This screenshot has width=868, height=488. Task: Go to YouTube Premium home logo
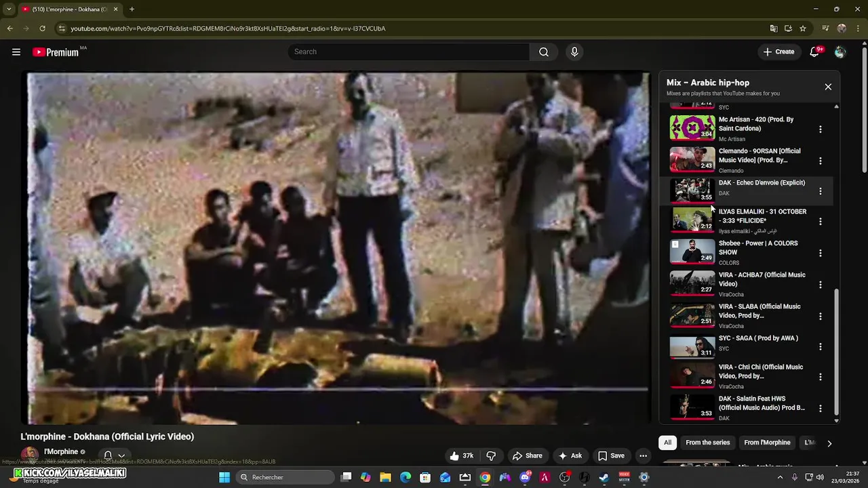click(x=56, y=52)
